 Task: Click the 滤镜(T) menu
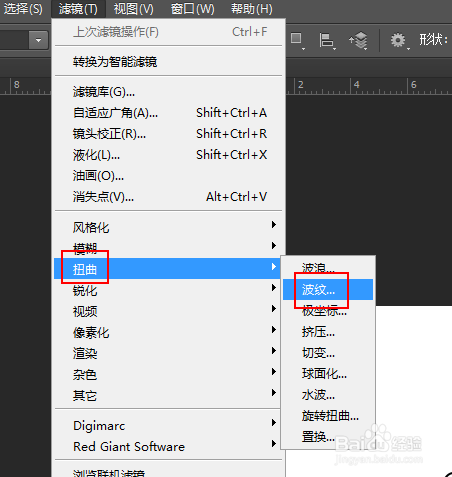click(78, 9)
